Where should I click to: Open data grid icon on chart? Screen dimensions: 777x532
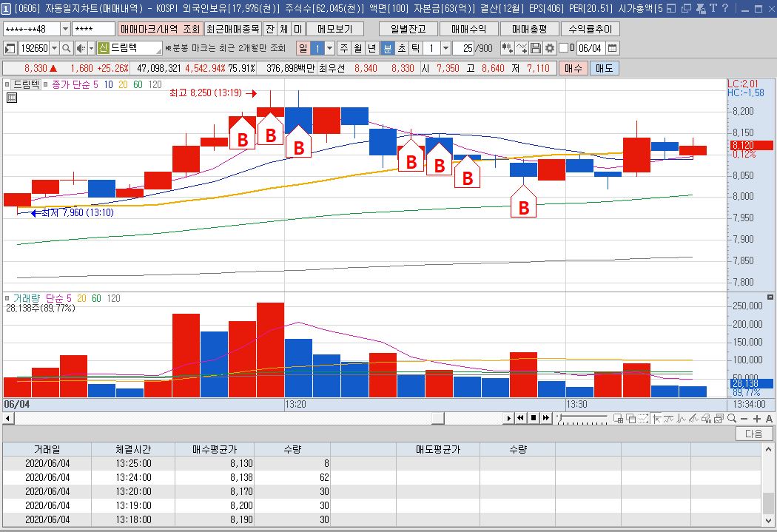click(x=11, y=98)
